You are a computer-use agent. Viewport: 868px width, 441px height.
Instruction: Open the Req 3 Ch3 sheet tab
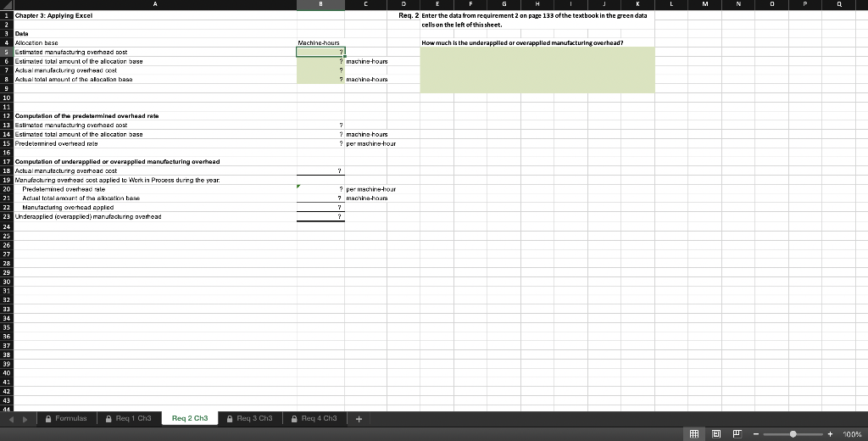pos(250,418)
